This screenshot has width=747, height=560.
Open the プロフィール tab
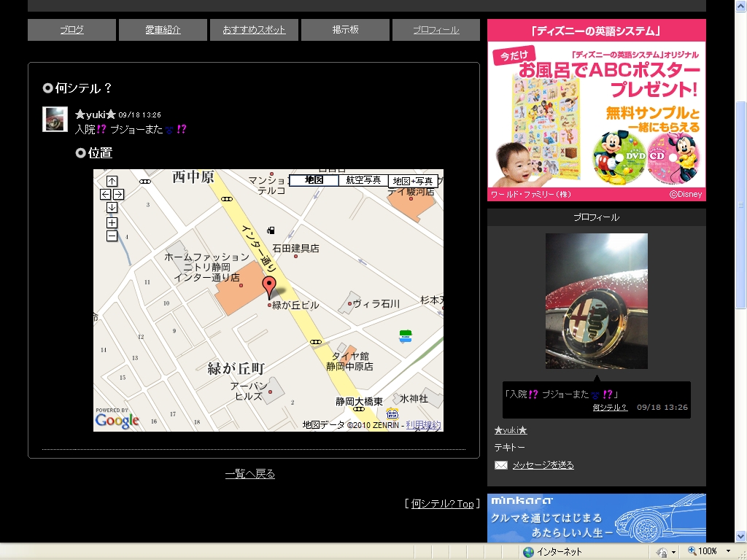click(436, 29)
